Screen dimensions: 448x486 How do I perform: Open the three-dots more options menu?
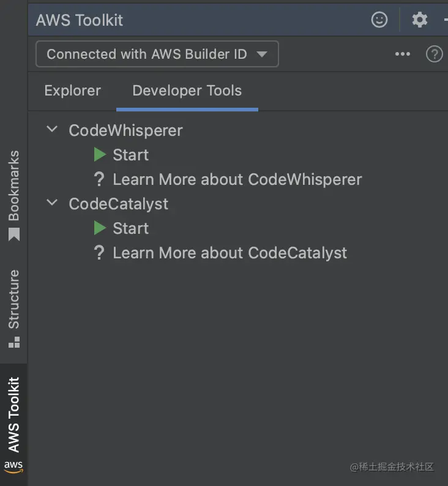(403, 54)
